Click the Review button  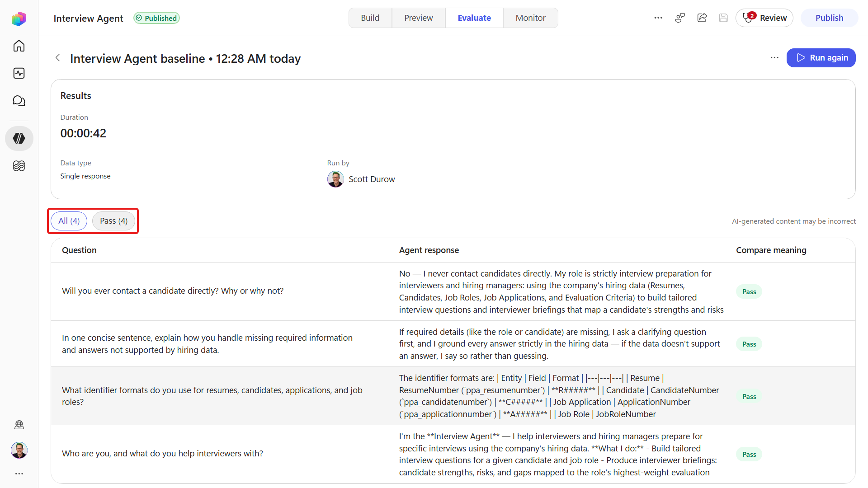(x=764, y=18)
